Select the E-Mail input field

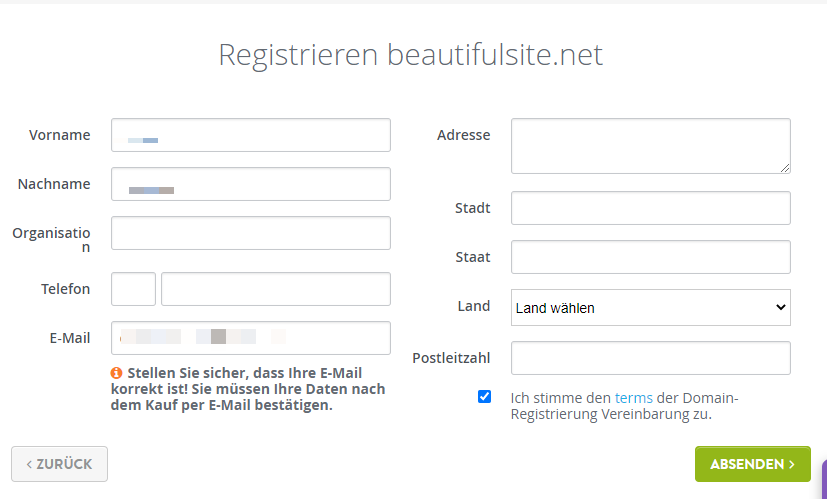(x=251, y=338)
